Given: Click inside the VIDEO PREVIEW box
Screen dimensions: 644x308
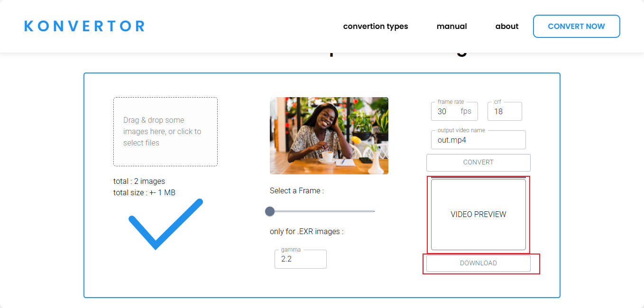Looking at the screenshot, I should pos(478,214).
